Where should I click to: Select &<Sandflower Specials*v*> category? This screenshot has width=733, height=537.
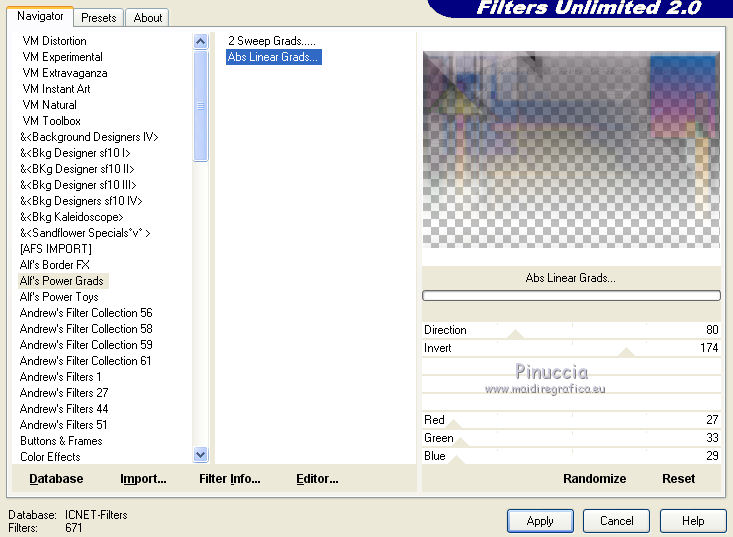coord(85,233)
